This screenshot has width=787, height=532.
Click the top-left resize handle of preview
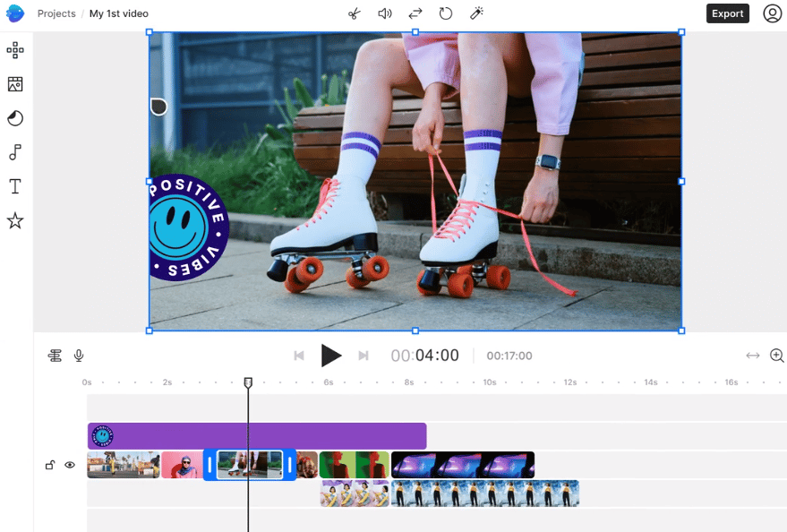(149, 32)
